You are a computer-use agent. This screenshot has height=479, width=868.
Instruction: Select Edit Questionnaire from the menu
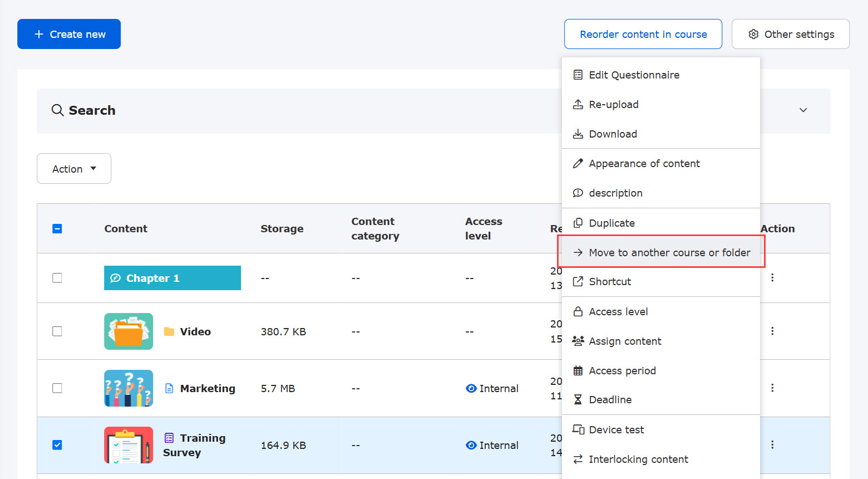tap(634, 75)
